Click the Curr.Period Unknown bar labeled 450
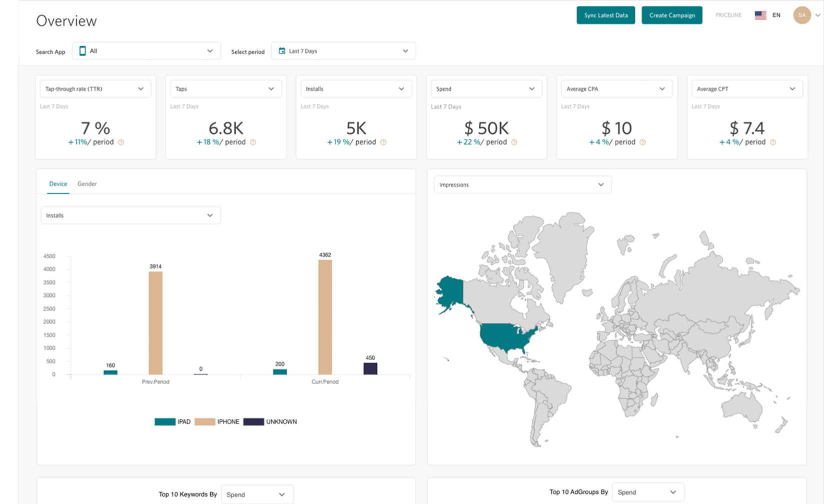Screen dimensions: 824x504 [370, 368]
